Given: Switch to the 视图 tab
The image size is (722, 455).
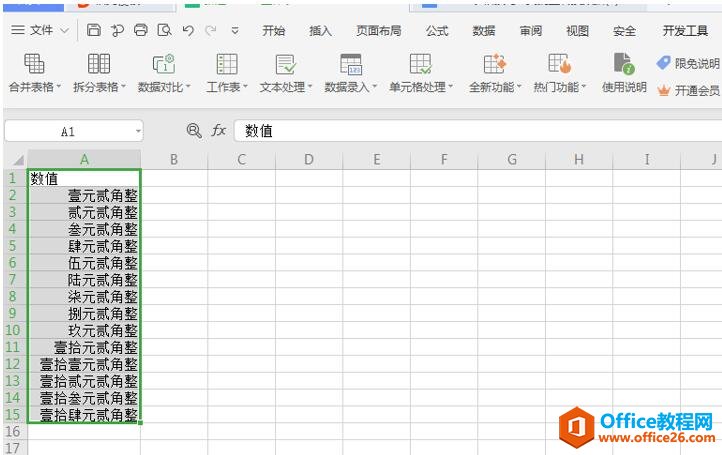Looking at the screenshot, I should (x=577, y=31).
